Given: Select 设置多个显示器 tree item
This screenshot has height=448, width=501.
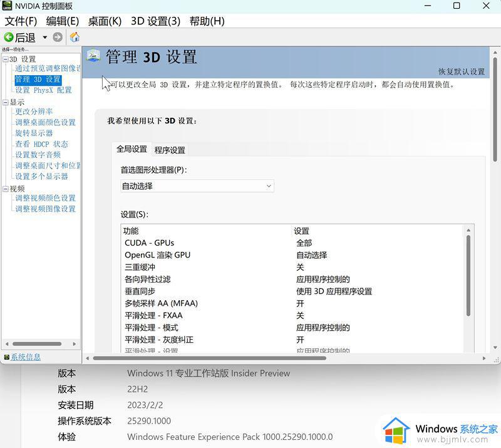Looking at the screenshot, I should [x=41, y=176].
